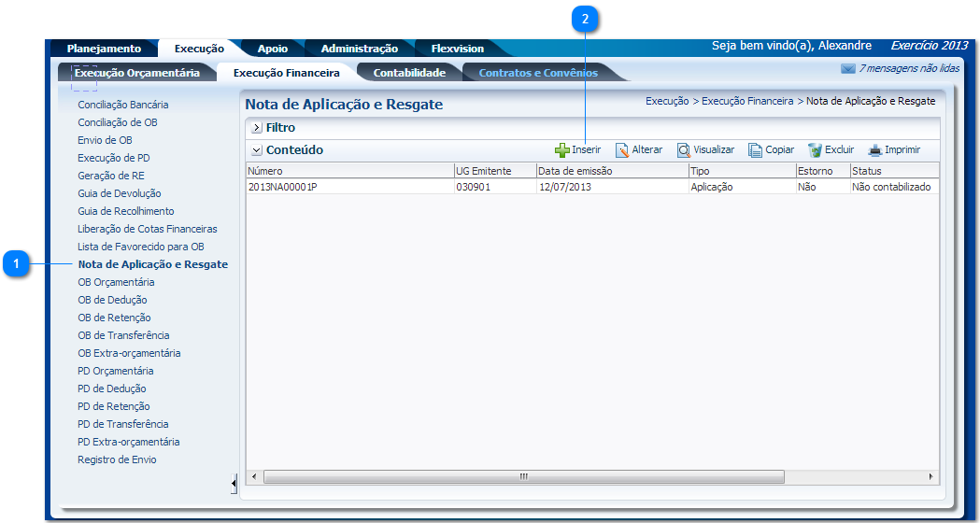Click the Alterar edit icon
Screen dimensions: 980x523
(622, 150)
